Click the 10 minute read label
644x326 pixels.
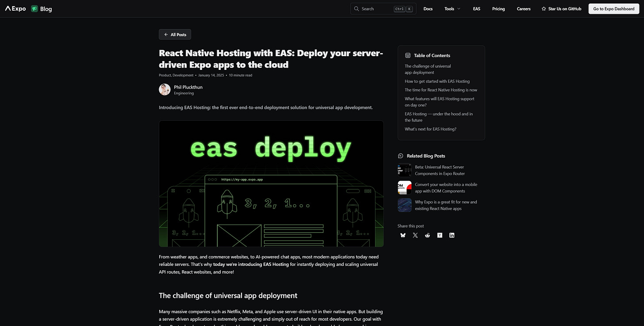tap(240, 75)
